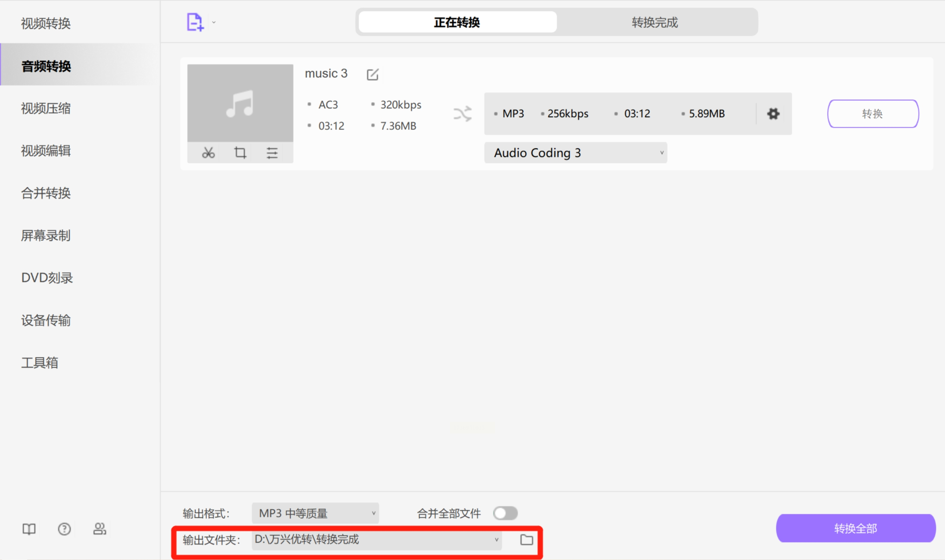
Task: Open the effects adjustment sliders icon
Action: tap(273, 152)
